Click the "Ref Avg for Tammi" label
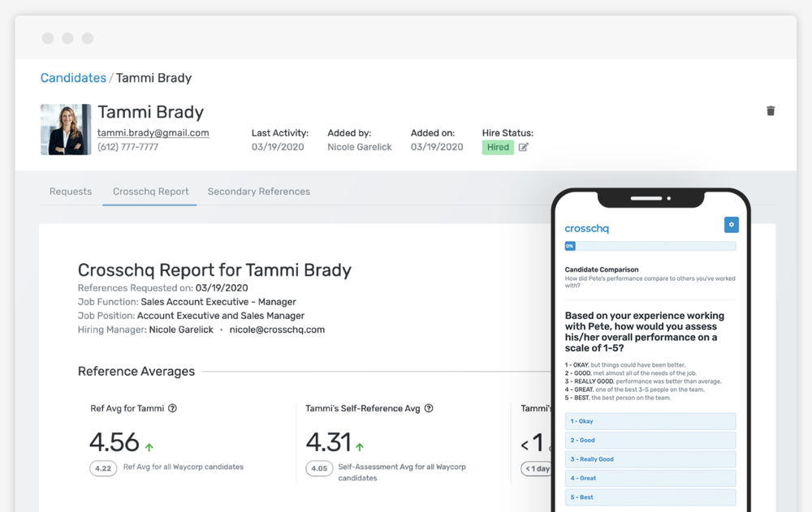The width and height of the screenshot is (812, 512). click(x=127, y=408)
